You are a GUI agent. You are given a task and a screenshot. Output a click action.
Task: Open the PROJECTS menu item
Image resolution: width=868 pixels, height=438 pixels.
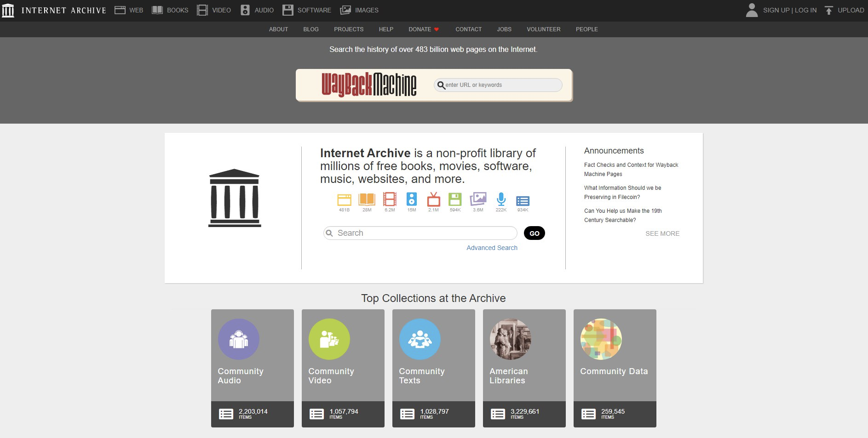[x=349, y=29]
